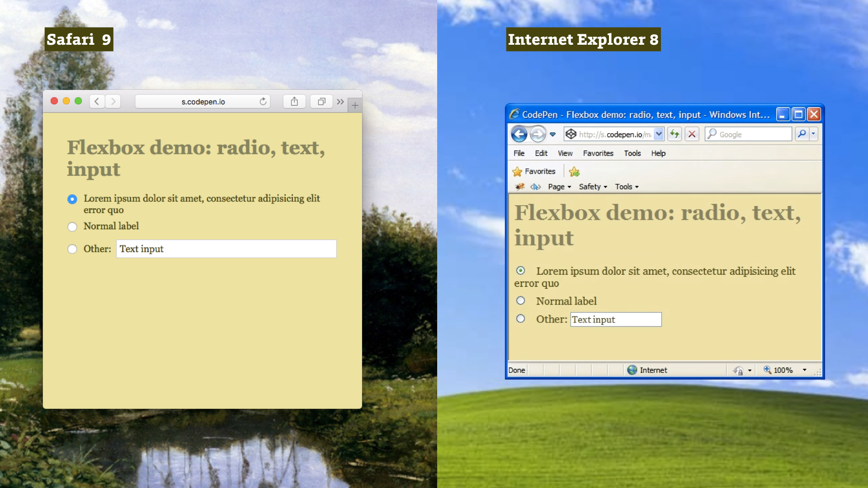The width and height of the screenshot is (868, 488).
Task: Click IE address bar URL
Action: (615, 134)
